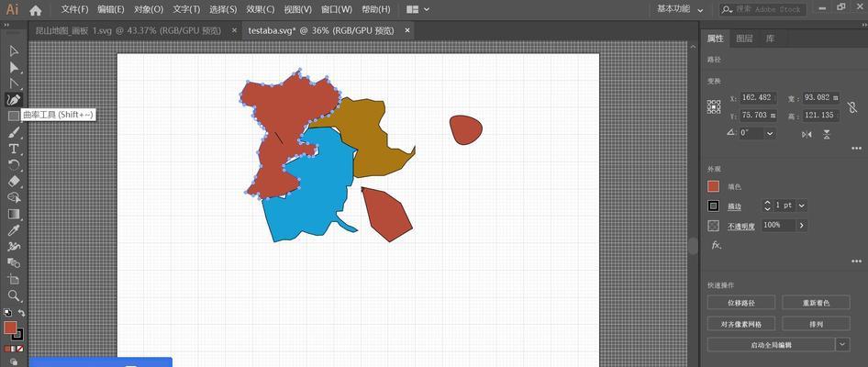Close the testaba.svg document tab
This screenshot has height=367, width=868.
(x=407, y=30)
